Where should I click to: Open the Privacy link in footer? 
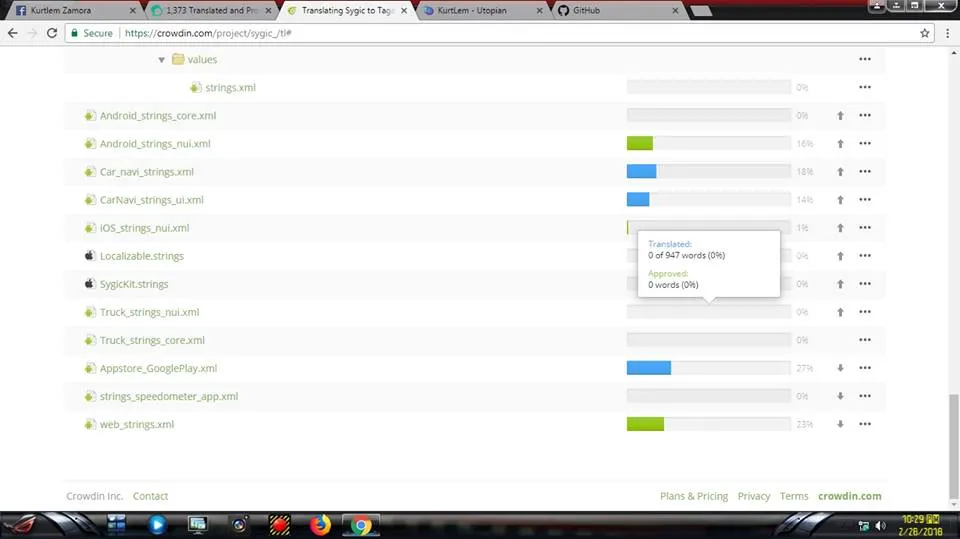tap(754, 496)
